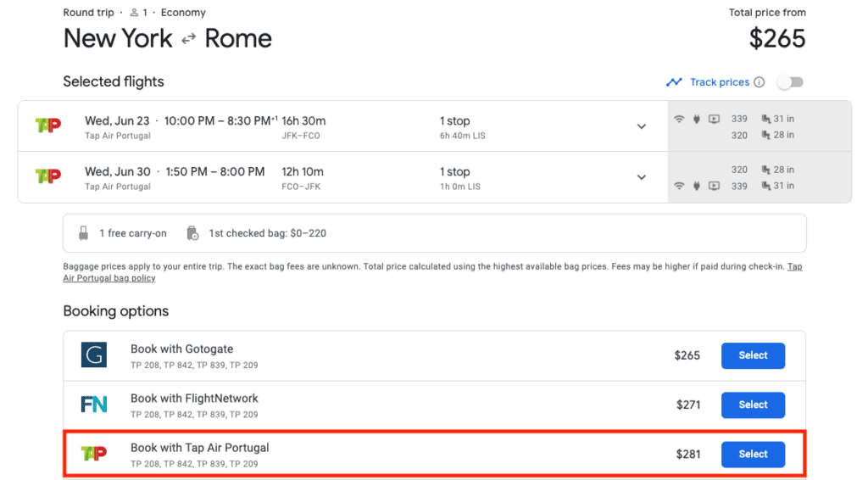Click the power outlet icon on the Jun 30 flight

point(697,186)
